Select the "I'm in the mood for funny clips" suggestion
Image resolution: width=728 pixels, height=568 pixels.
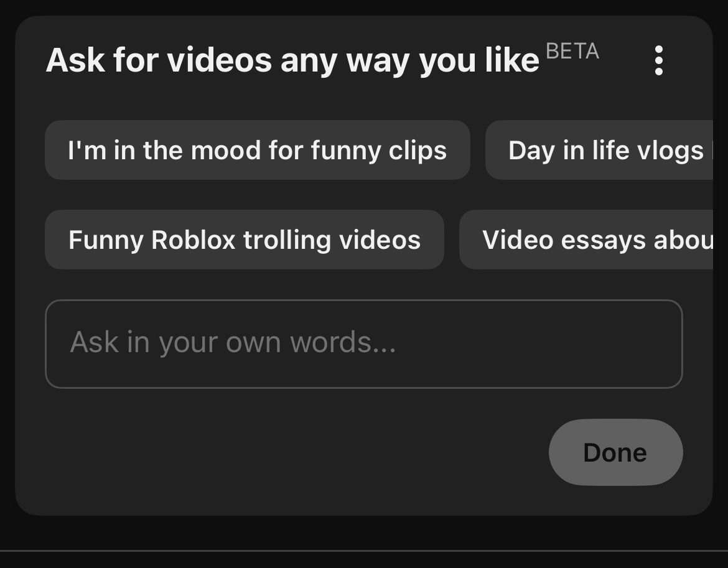click(257, 150)
